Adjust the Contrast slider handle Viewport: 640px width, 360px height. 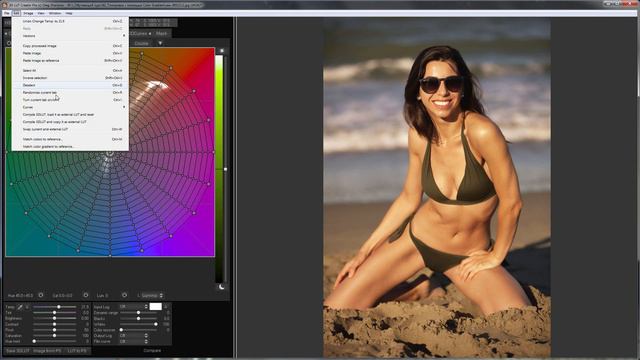[54, 324]
